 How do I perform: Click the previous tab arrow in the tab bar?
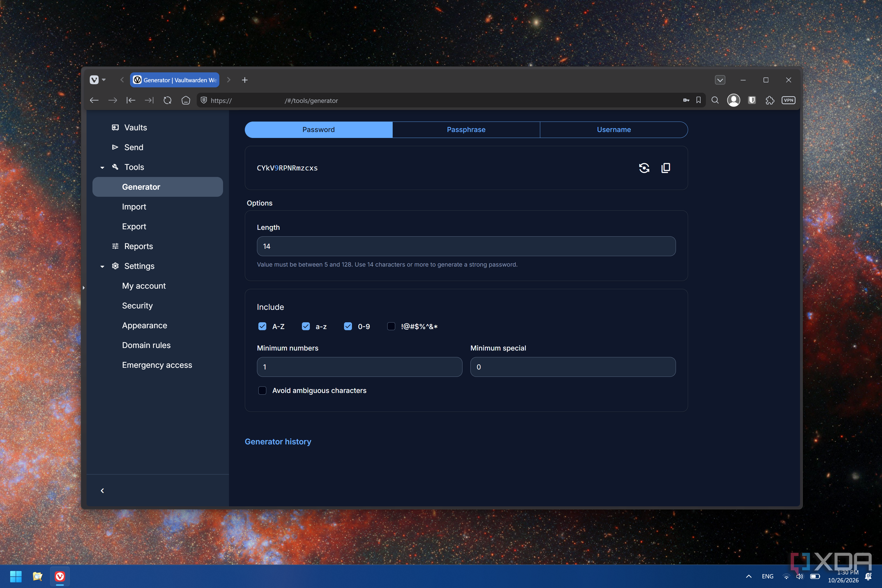pos(122,80)
